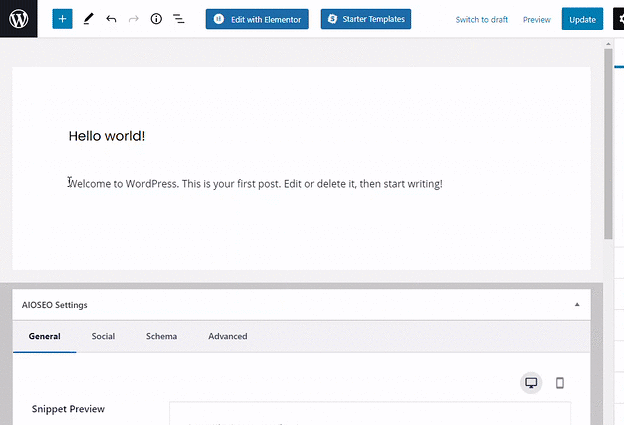
Task: Select the pencil Tools icon
Action: [x=88, y=19]
